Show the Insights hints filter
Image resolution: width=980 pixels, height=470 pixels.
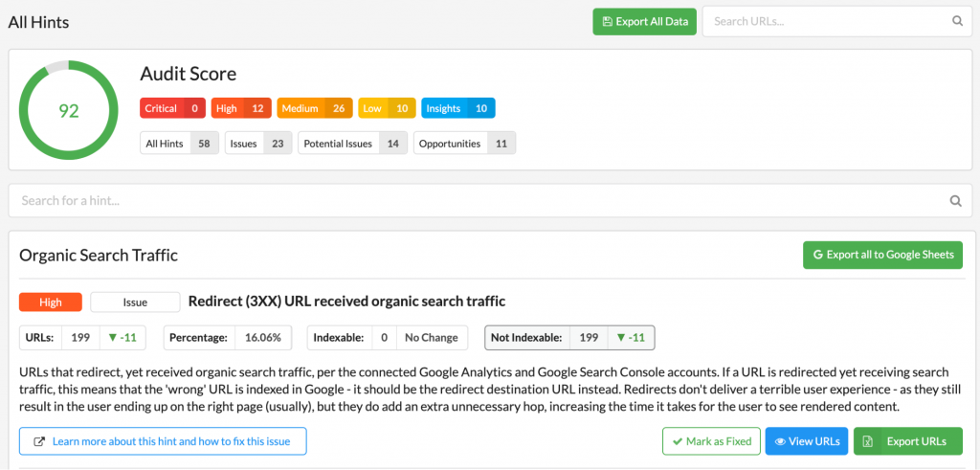tap(458, 108)
